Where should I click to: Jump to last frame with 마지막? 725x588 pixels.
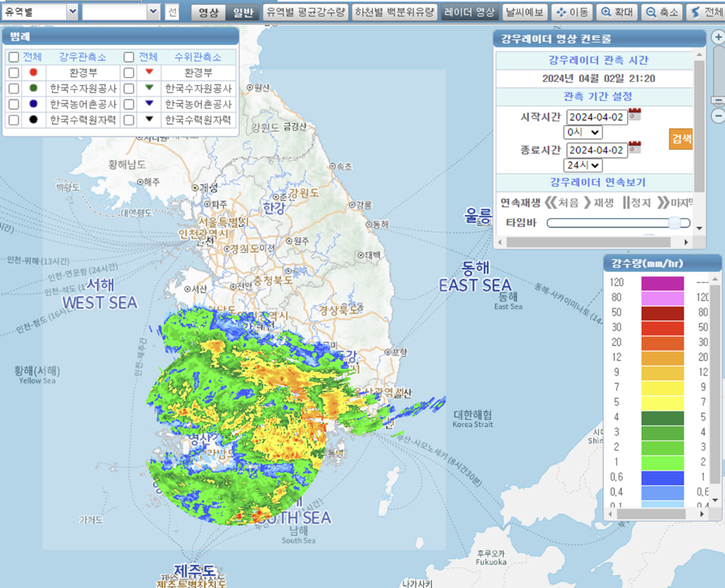[675, 202]
